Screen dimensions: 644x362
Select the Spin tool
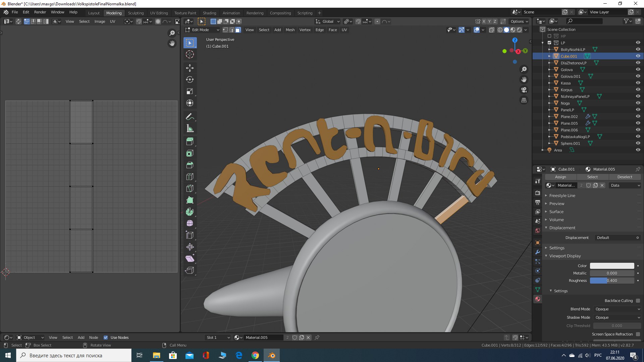click(x=190, y=212)
